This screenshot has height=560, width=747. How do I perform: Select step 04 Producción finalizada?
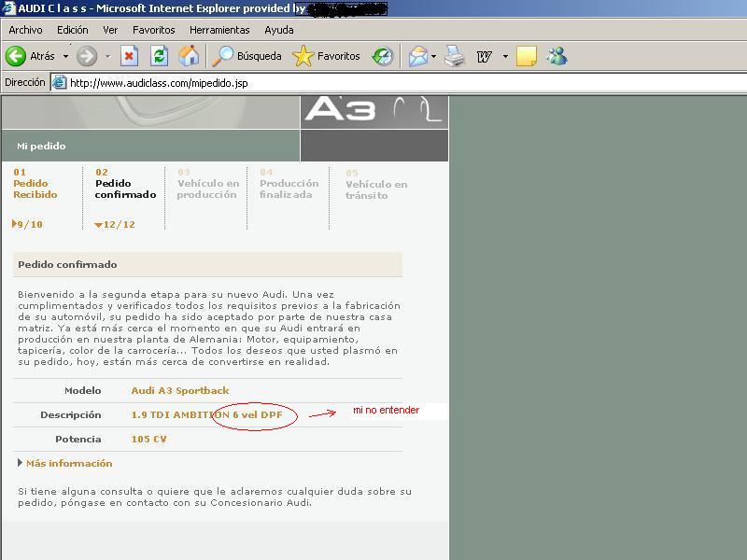[x=289, y=184]
